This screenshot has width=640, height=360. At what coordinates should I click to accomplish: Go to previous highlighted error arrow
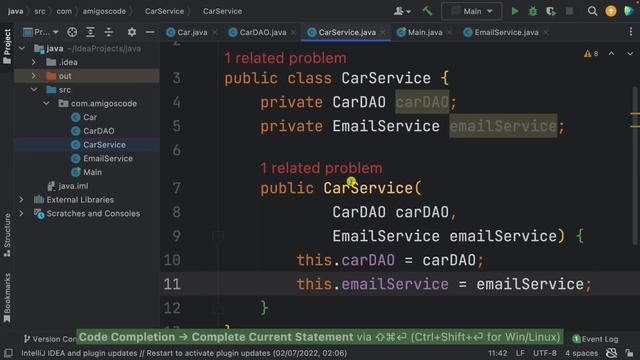pos(611,53)
